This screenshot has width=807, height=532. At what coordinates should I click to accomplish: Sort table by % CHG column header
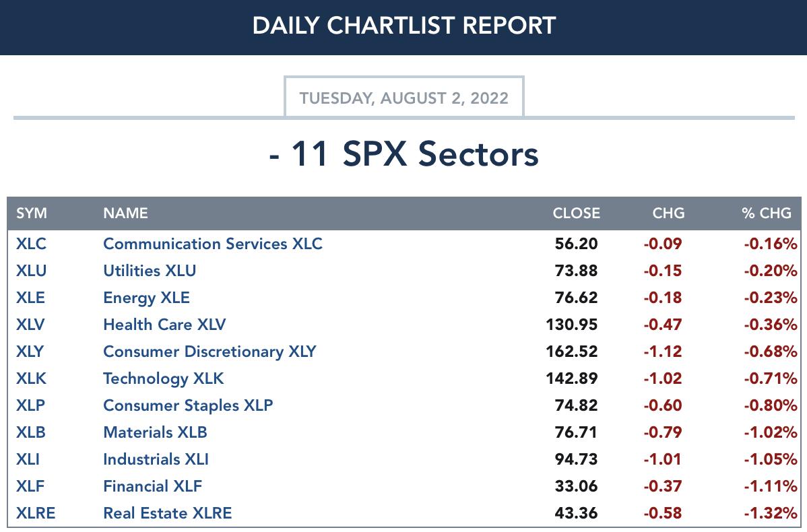(767, 213)
